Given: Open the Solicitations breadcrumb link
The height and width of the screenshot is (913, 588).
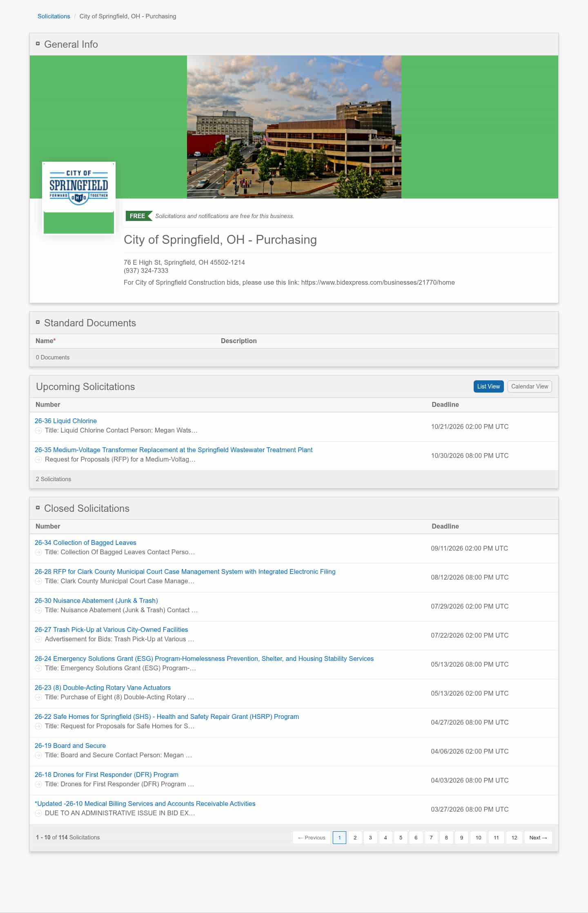Looking at the screenshot, I should click(x=54, y=16).
